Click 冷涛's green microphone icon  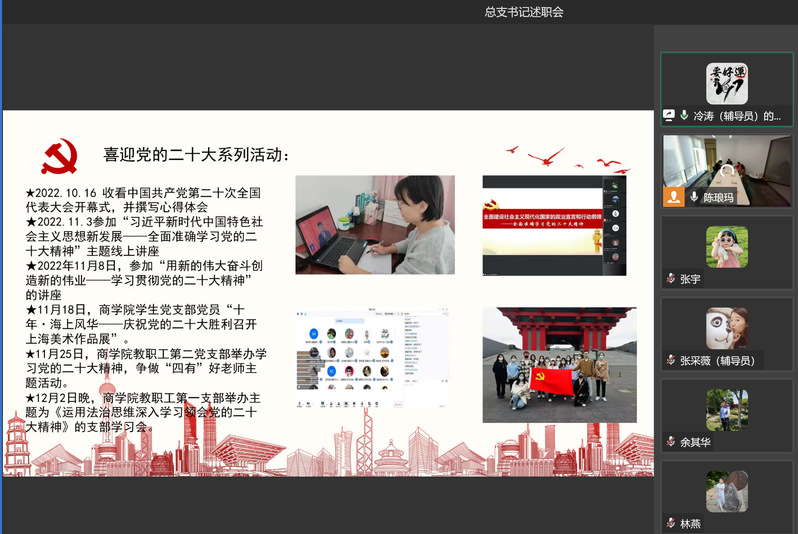coord(684,116)
